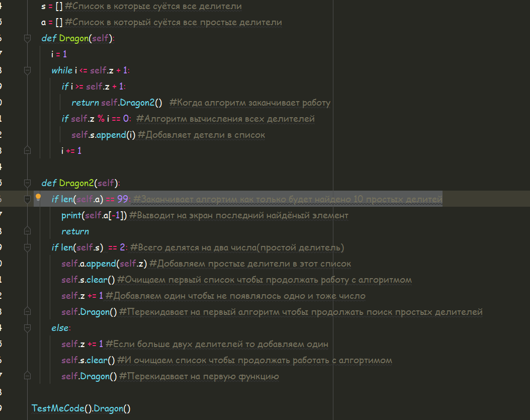This screenshot has height=420, width=530.
Task: Place cursor in 'TestMeCode().Dragon()' call line
Action: tap(81, 408)
